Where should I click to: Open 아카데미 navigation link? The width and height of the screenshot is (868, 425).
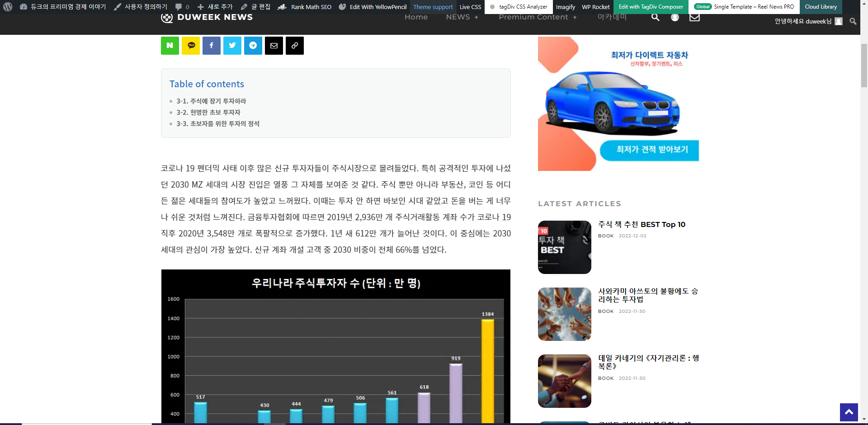[x=612, y=17]
